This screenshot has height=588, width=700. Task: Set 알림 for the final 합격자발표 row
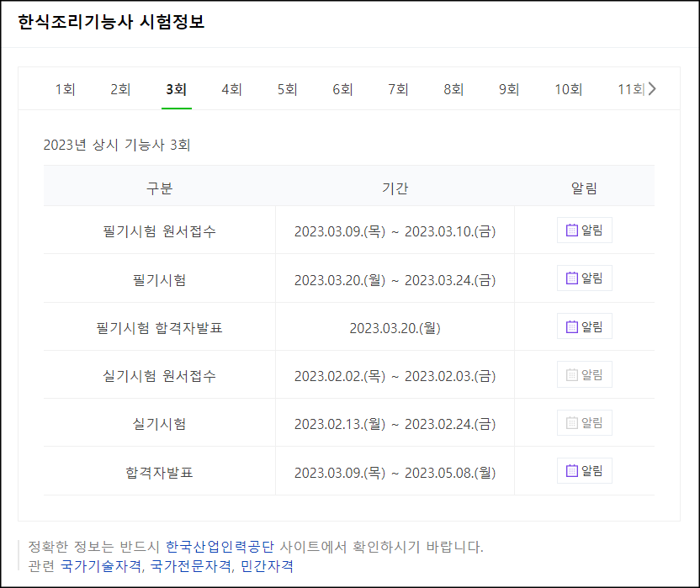(x=585, y=470)
